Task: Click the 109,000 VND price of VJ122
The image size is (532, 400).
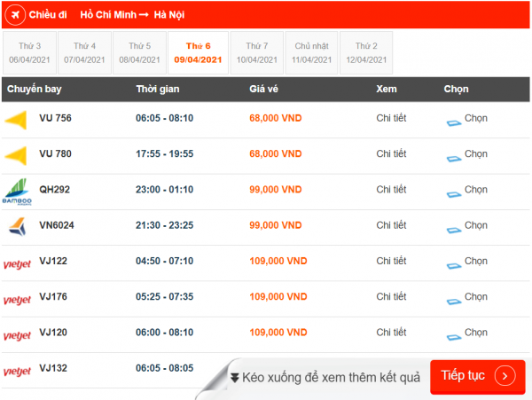Action: 278,261
